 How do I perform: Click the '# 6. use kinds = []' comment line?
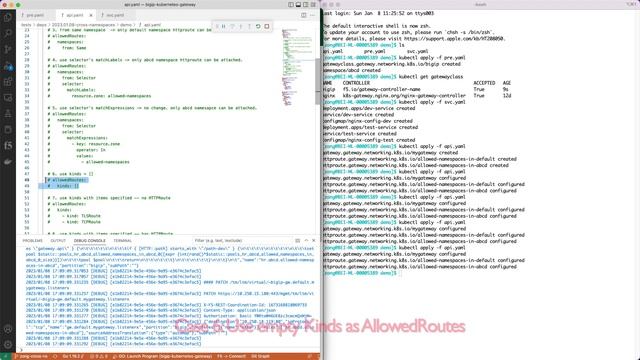[70, 174]
